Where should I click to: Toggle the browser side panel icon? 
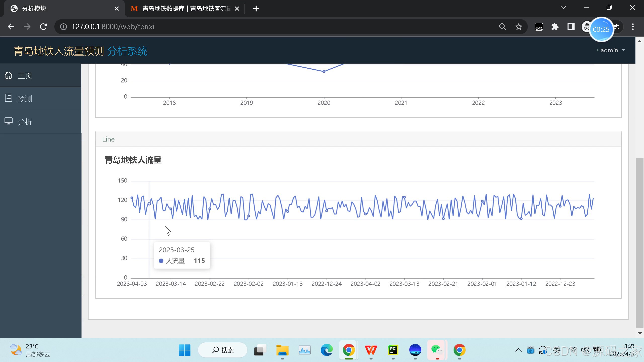click(x=571, y=27)
